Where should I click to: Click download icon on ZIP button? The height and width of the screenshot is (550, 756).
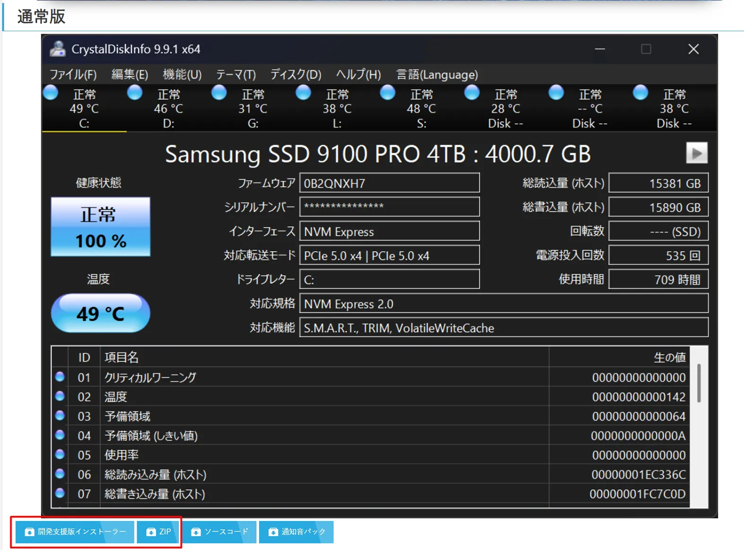point(151,532)
